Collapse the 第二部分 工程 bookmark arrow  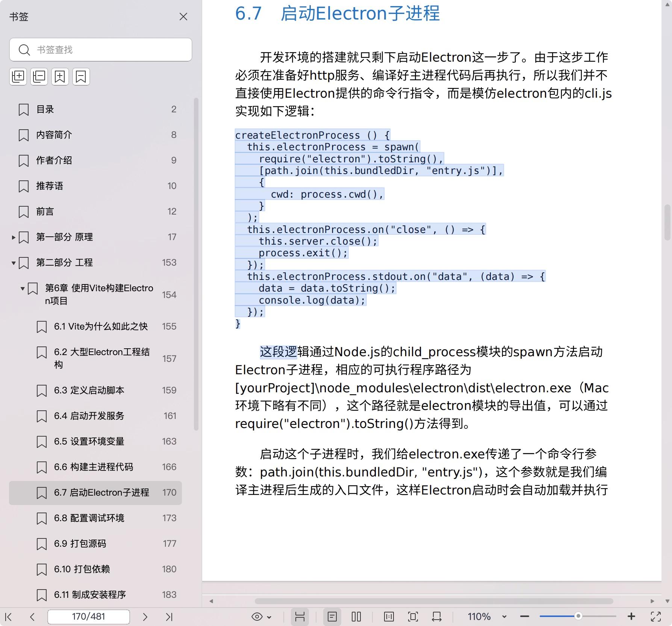click(x=14, y=263)
